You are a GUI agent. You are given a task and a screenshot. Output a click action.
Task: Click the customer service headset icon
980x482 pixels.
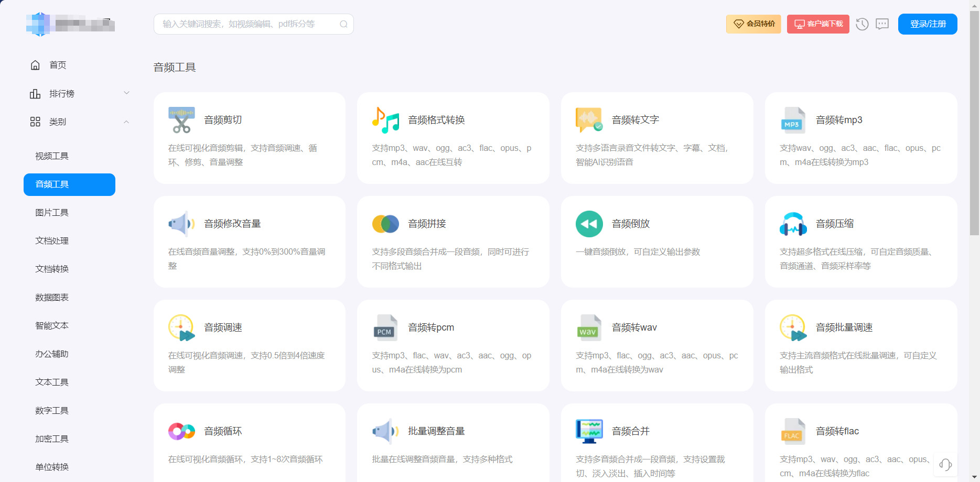point(945,465)
